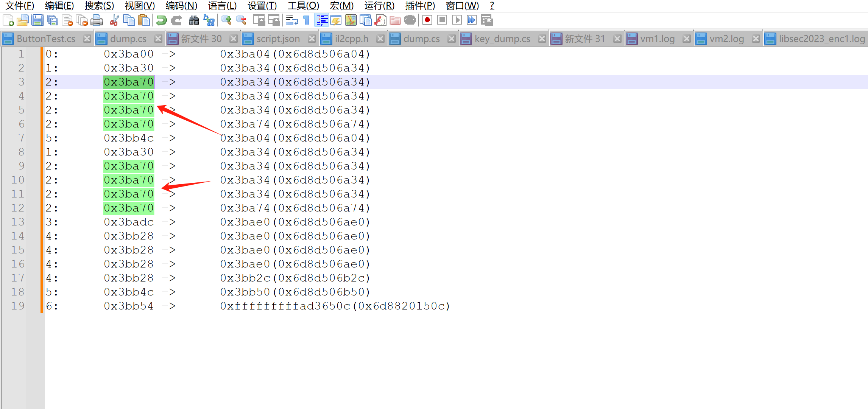Open the 插件(P) menu
Image resolution: width=868 pixels, height=409 pixels.
click(420, 6)
